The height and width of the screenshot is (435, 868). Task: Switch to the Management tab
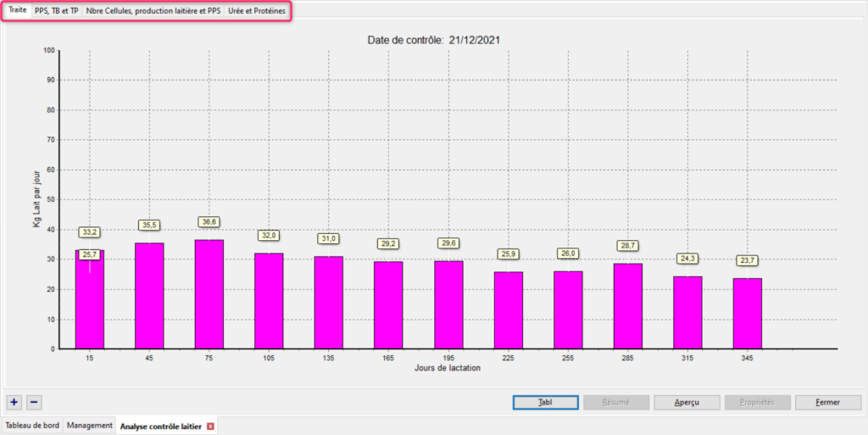pyautogui.click(x=90, y=426)
